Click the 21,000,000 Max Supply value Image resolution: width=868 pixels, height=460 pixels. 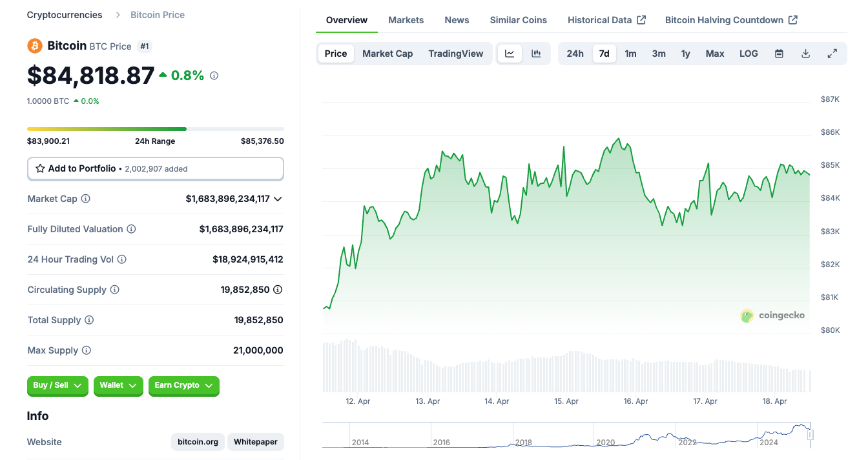click(258, 350)
